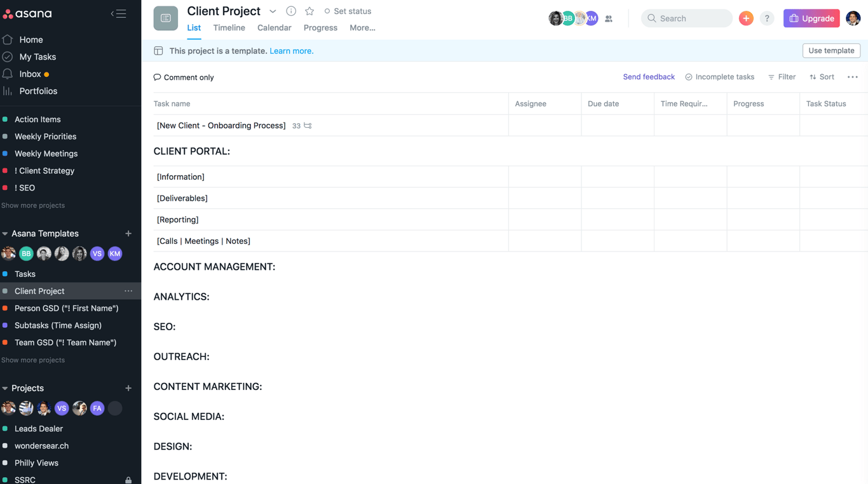Image resolution: width=868 pixels, height=484 pixels.
Task: Click the orange quick add plus button
Action: pos(746,18)
